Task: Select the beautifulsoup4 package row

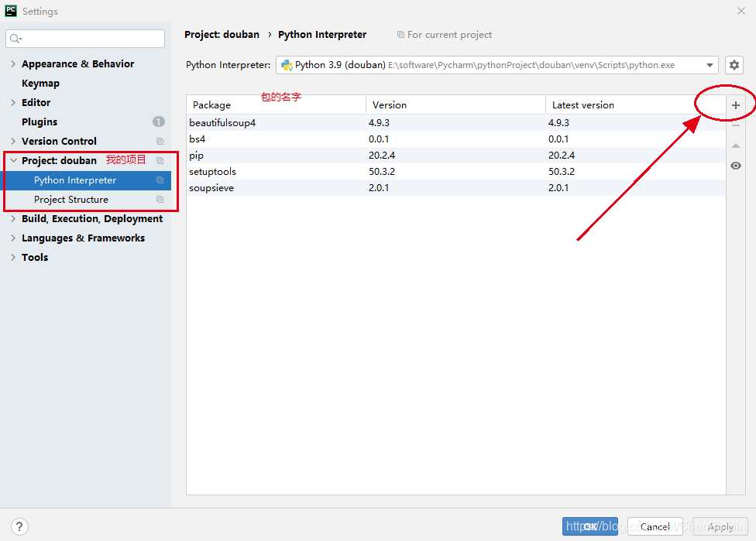Action: pos(456,123)
